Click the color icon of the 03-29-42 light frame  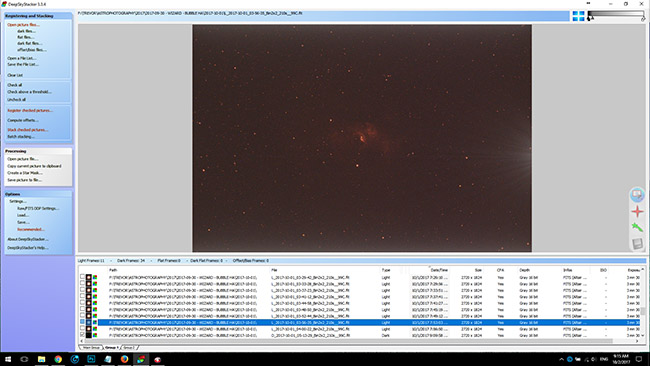coord(95,277)
